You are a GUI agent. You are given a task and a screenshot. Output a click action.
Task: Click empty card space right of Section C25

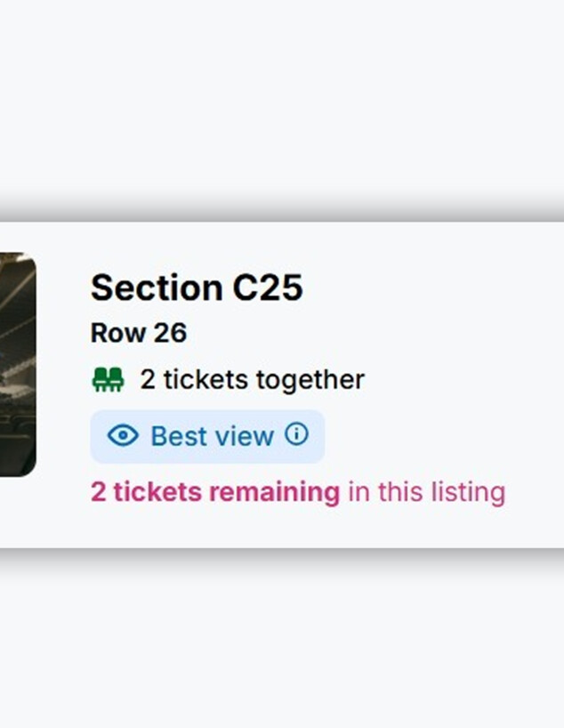coord(436,288)
